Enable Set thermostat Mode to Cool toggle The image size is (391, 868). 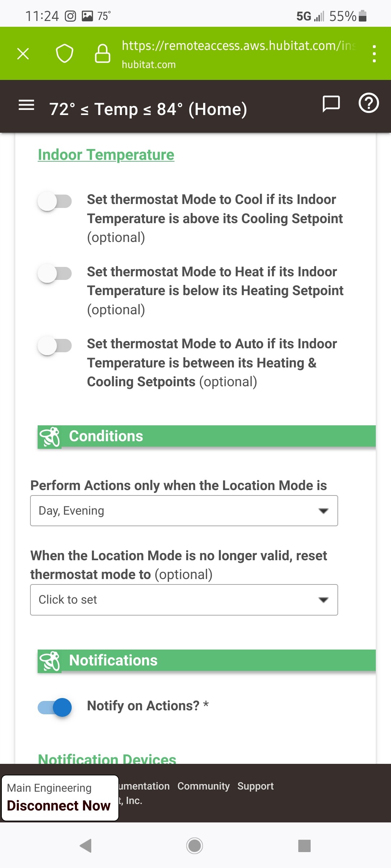(55, 201)
